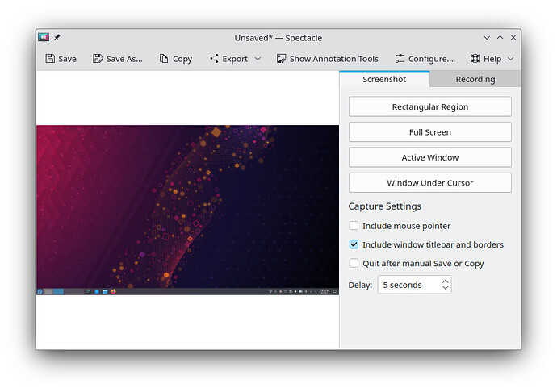Viewport: 557px width, 392px height.
Task: Click the Export share icon
Action: click(x=214, y=59)
